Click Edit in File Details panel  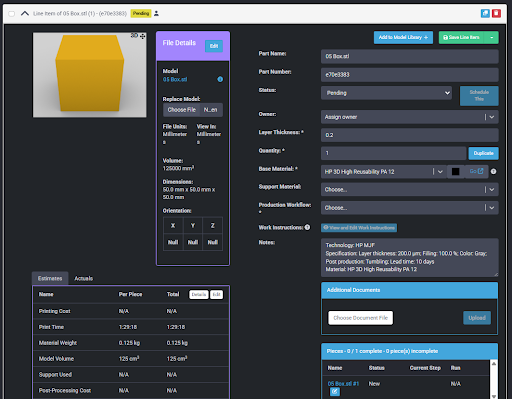[214, 46]
